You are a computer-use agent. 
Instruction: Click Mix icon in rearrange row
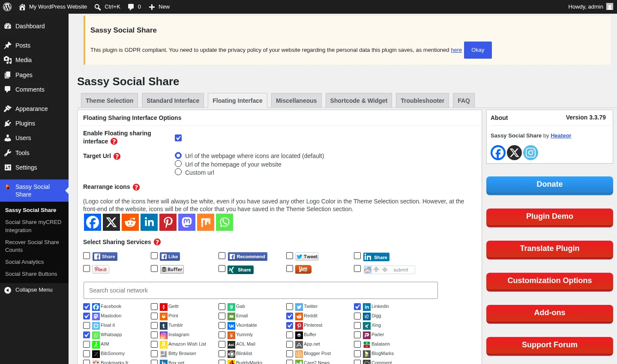(206, 222)
